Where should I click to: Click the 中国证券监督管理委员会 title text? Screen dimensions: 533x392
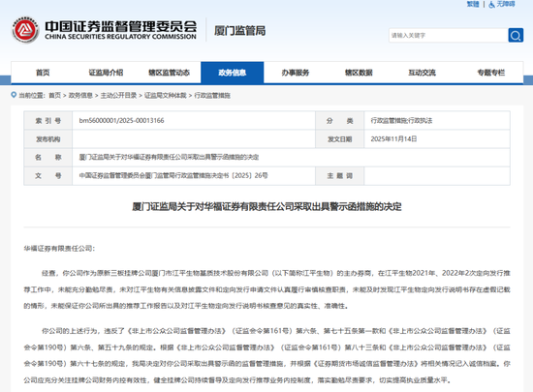(x=121, y=26)
